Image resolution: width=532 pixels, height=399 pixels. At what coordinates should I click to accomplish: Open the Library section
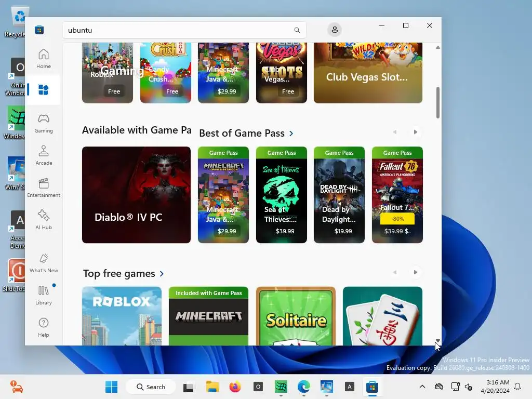tap(44, 295)
